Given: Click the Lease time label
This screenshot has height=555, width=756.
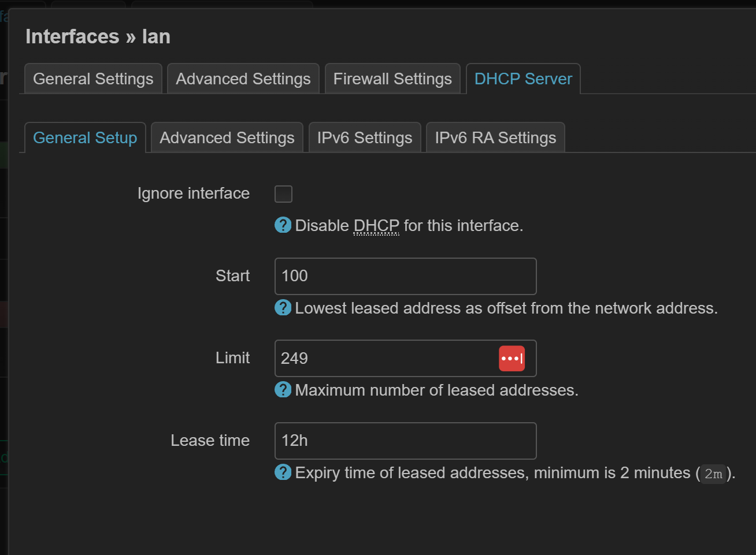Looking at the screenshot, I should tap(210, 441).
